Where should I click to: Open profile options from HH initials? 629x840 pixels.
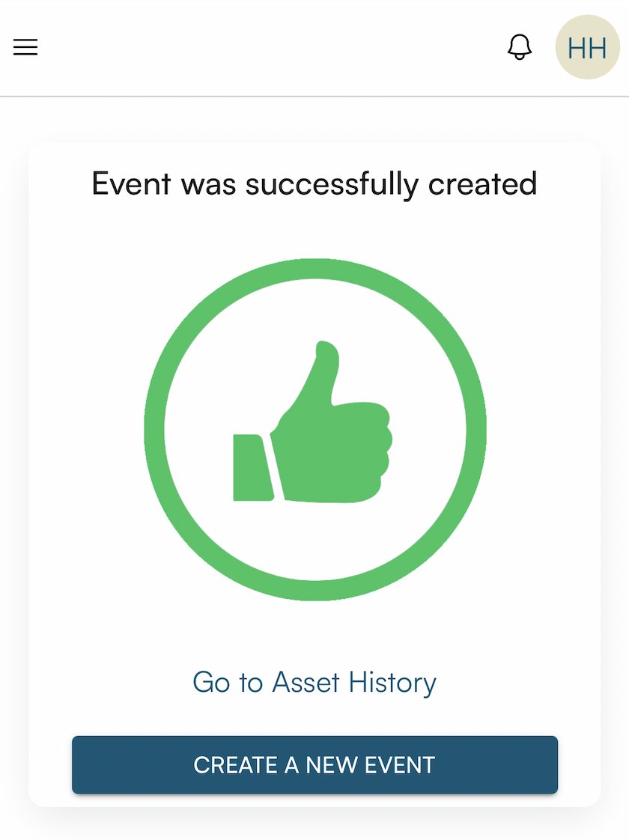(x=587, y=47)
